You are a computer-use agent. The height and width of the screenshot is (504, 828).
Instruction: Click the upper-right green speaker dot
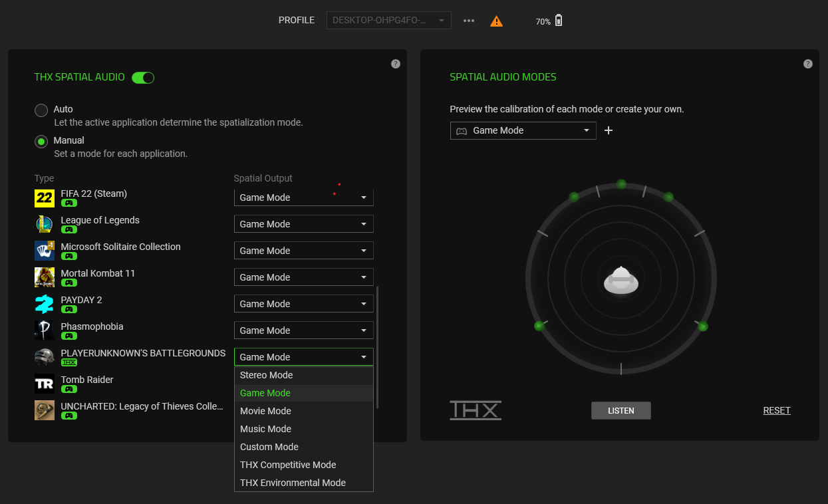pyautogui.click(x=668, y=197)
